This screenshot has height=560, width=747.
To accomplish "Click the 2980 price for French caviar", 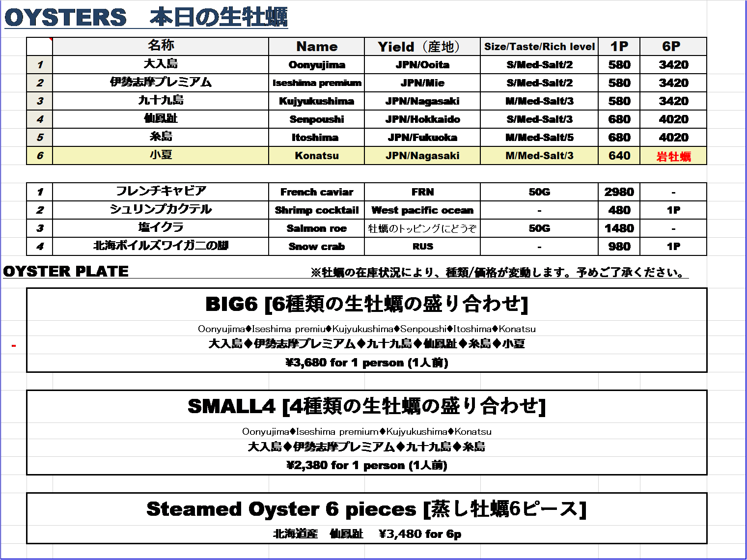I will [619, 192].
